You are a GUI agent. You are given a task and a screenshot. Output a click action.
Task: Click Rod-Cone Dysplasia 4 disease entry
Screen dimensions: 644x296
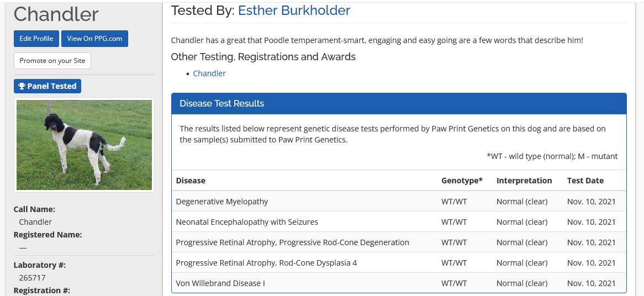pos(266,263)
